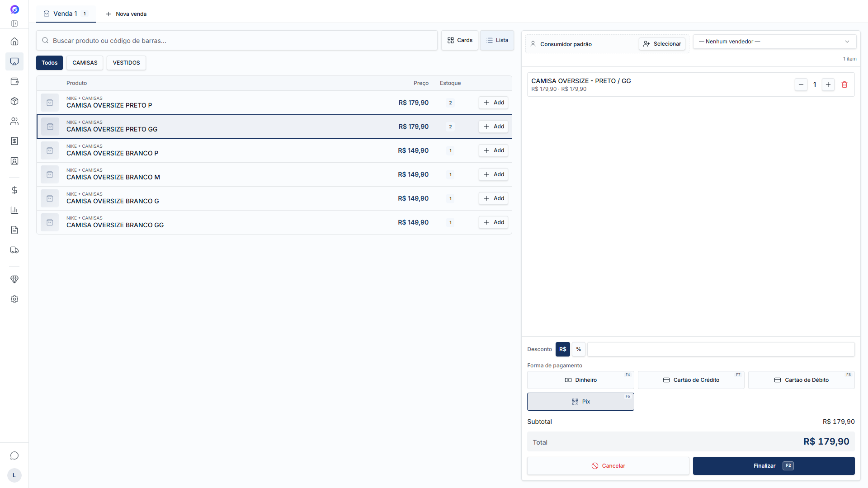
Task: Delete cart item with trash icon
Action: click(x=844, y=84)
